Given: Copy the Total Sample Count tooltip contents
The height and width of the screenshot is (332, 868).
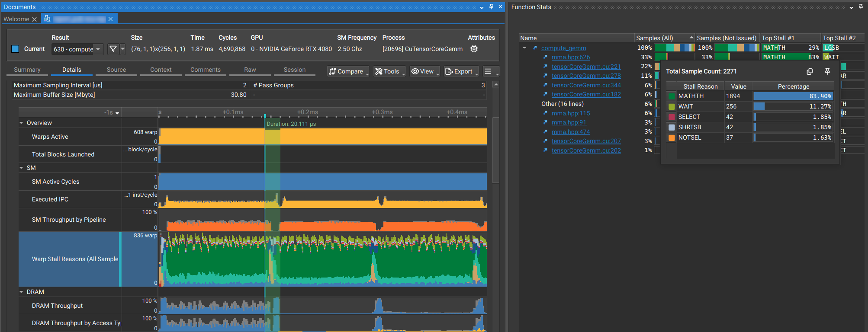Looking at the screenshot, I should pos(810,71).
